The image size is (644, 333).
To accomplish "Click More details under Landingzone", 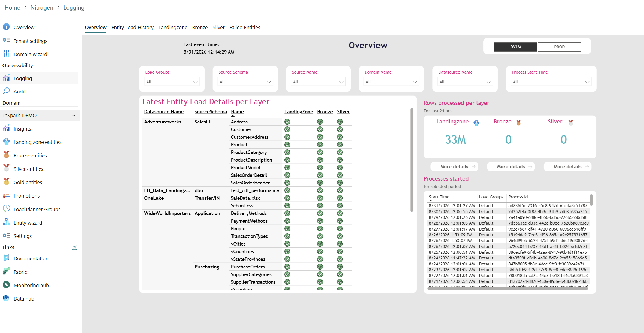I will pos(454,166).
